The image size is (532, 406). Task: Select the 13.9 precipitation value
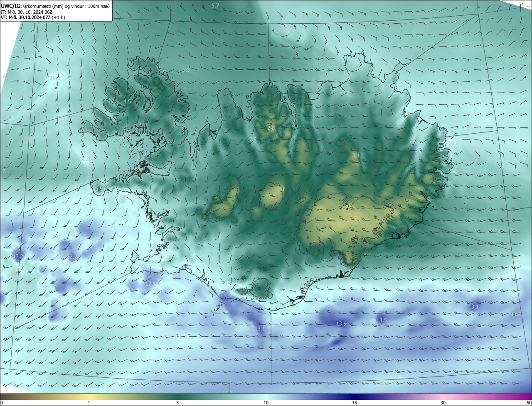click(x=341, y=323)
